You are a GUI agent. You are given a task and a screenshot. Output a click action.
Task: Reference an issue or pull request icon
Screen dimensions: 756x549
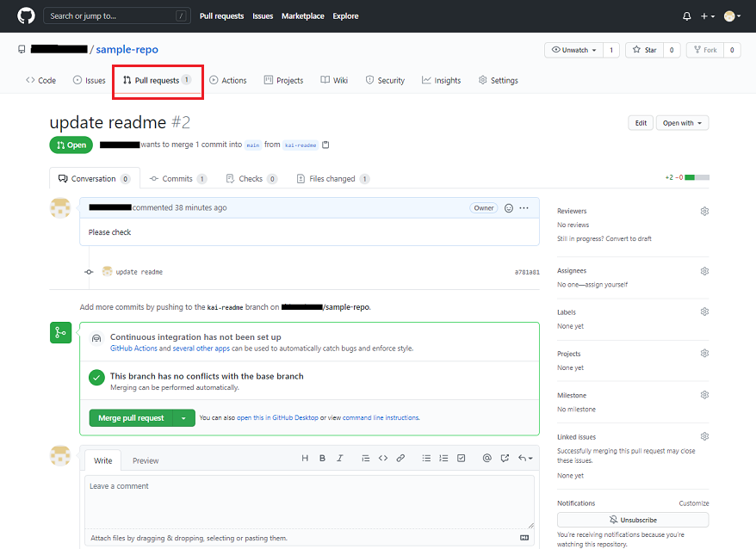click(x=505, y=459)
